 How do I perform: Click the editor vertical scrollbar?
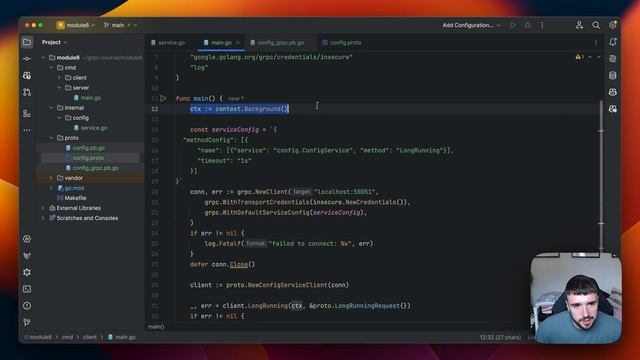pyautogui.click(x=601, y=176)
